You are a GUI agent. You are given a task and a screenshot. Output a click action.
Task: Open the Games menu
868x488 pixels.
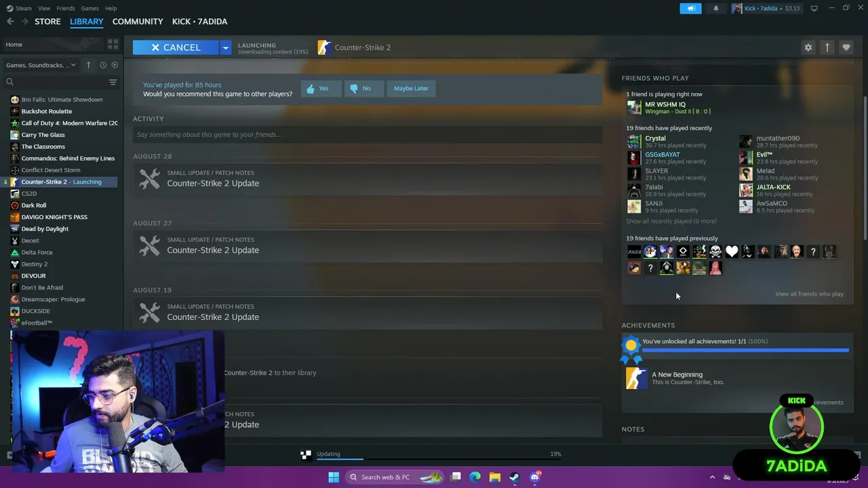90,8
